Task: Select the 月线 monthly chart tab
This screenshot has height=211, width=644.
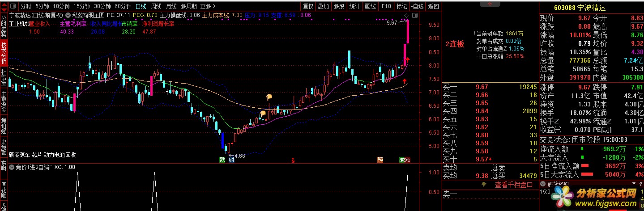Action: pos(171,6)
